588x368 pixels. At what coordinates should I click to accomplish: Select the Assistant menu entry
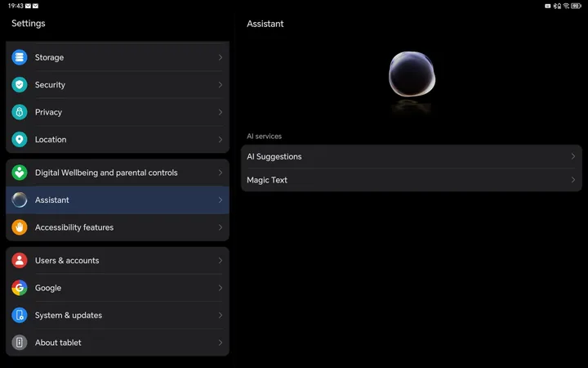pyautogui.click(x=118, y=200)
